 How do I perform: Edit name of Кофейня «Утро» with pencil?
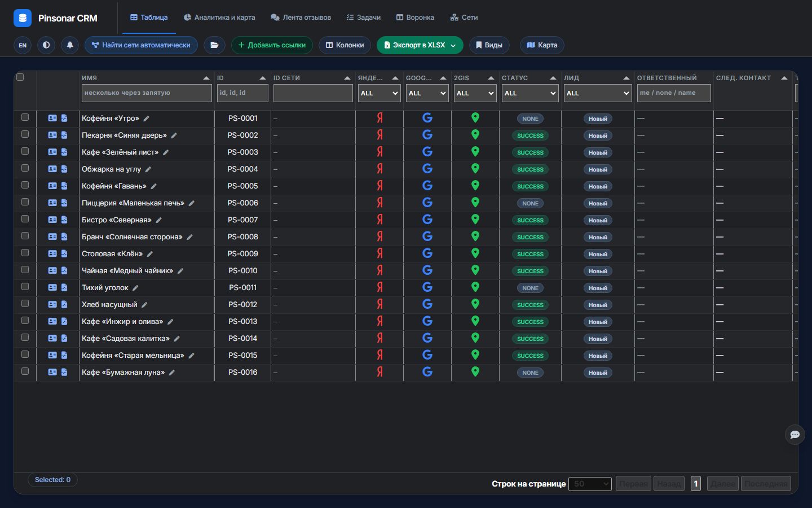coord(147,119)
